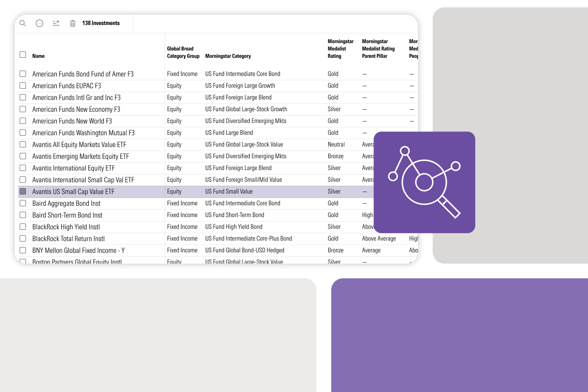Check the American Funds EUPAC F3 checkbox

[x=23, y=86]
